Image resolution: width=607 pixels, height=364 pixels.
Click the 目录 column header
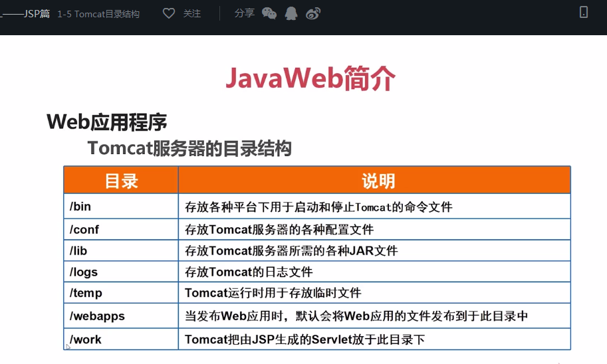coord(121,180)
